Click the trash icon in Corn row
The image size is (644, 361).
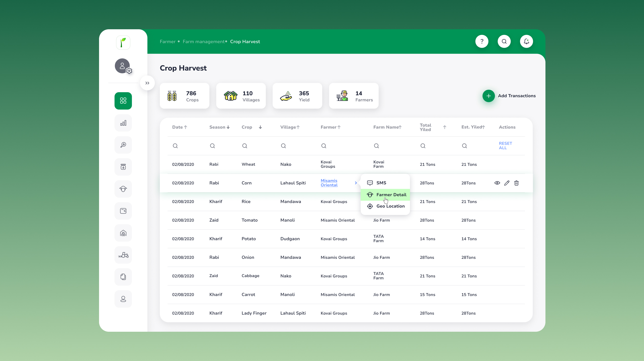click(x=516, y=183)
